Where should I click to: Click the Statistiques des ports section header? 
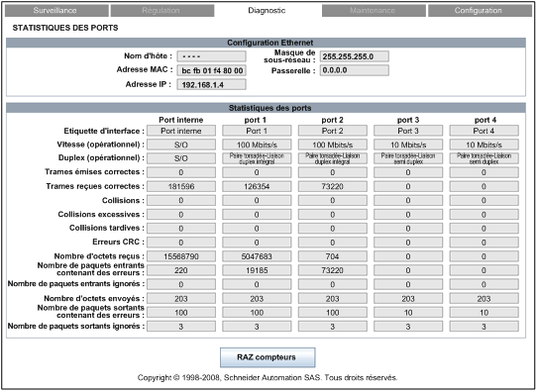(267, 108)
